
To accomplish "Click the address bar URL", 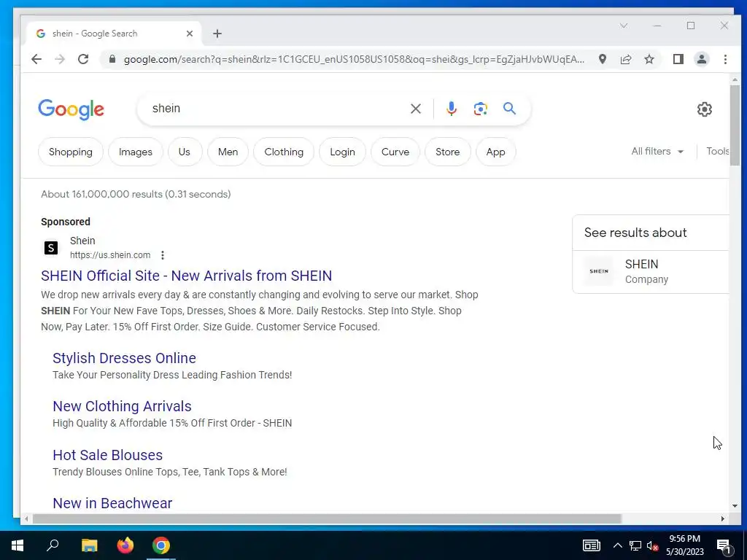I will (354, 59).
